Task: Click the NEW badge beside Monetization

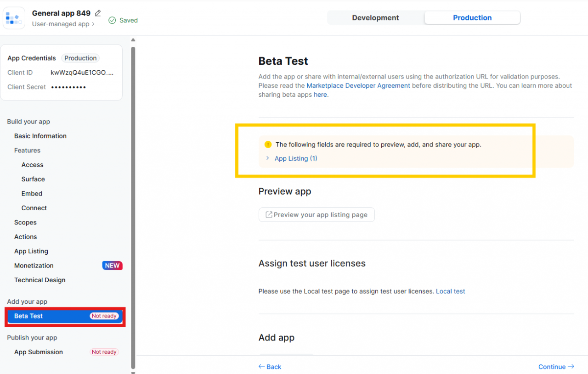Action: click(x=112, y=266)
